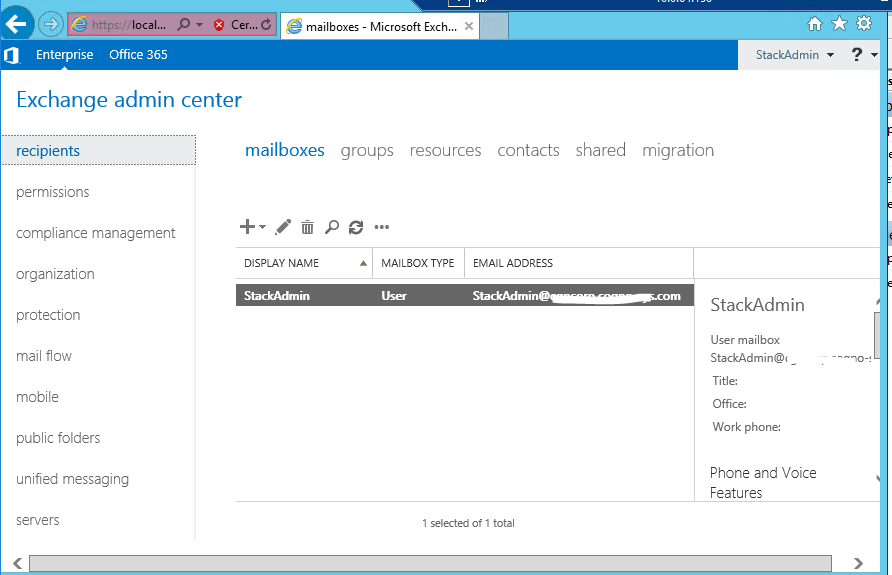The width and height of the screenshot is (892, 575).
Task: Switch to the groups tab
Action: coord(367,150)
